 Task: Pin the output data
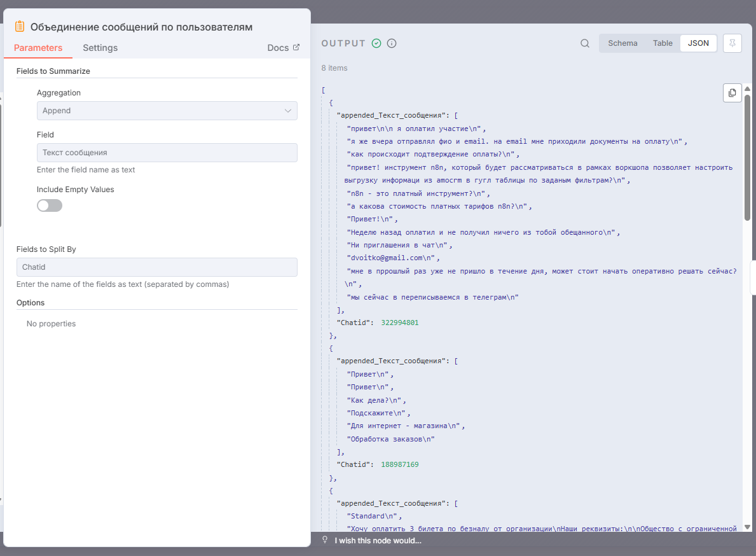(732, 43)
